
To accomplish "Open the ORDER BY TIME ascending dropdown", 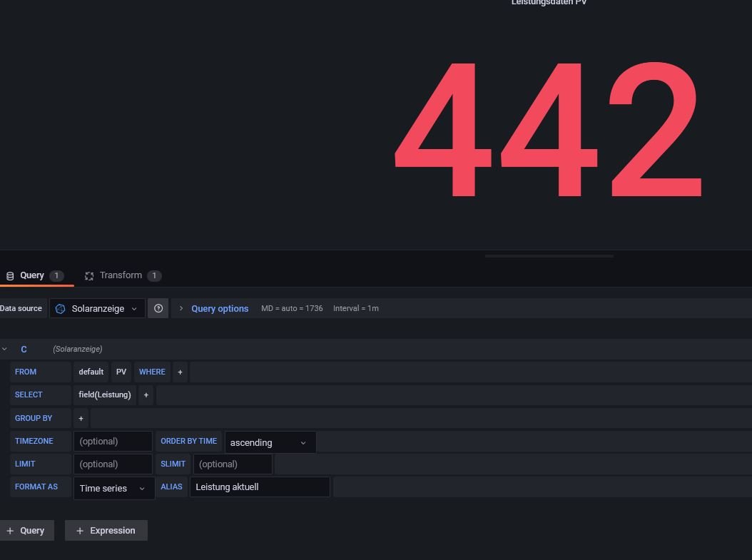I will point(269,442).
